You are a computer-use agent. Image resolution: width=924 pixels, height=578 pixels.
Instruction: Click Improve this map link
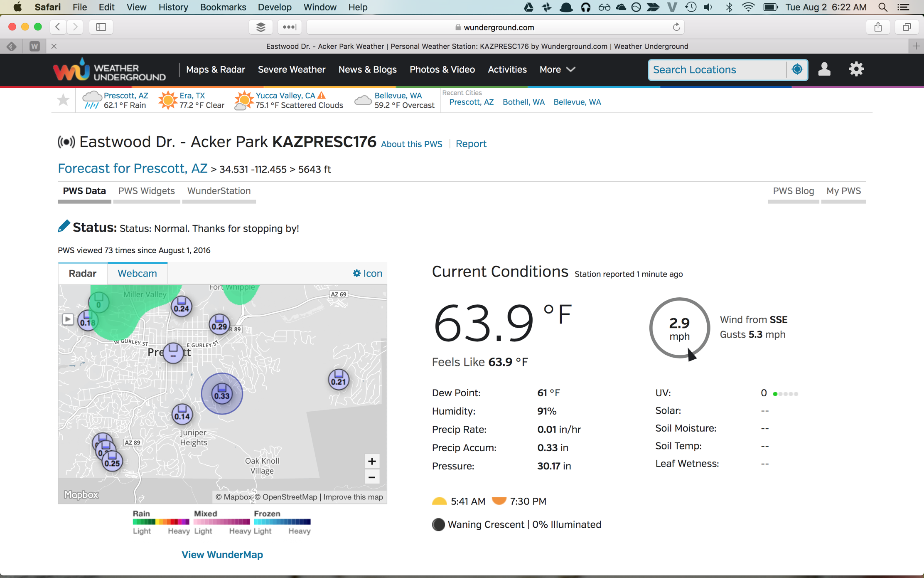click(353, 497)
